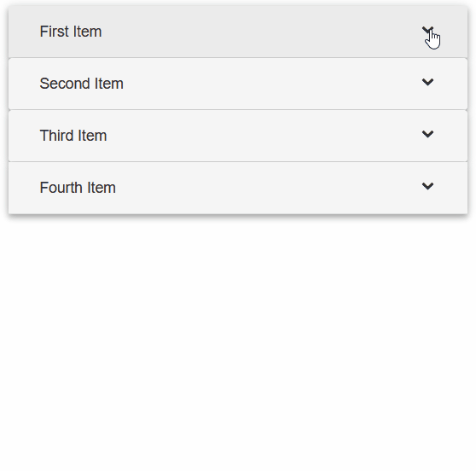Viewport: 476px width, 471px height.
Task: Click the down chevron beside Fourth Item
Action: (427, 186)
